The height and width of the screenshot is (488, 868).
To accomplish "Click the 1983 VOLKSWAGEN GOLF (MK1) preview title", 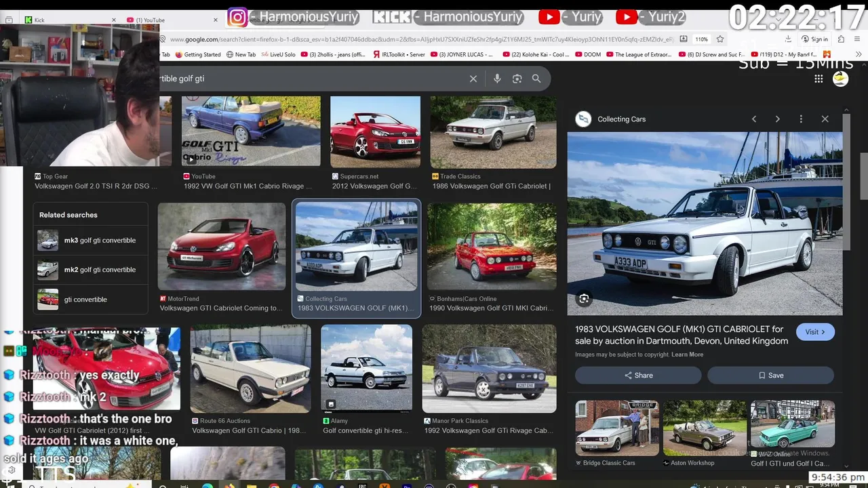I will [682, 335].
